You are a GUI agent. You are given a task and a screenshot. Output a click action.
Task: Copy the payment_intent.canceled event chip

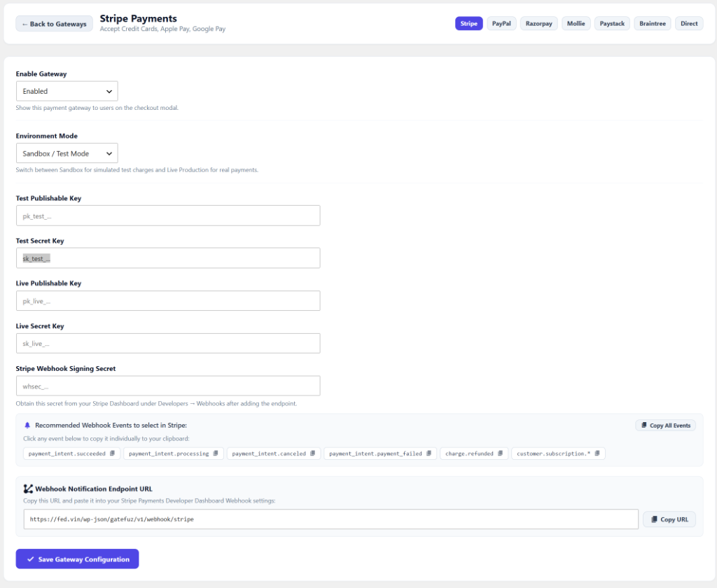pyautogui.click(x=274, y=454)
